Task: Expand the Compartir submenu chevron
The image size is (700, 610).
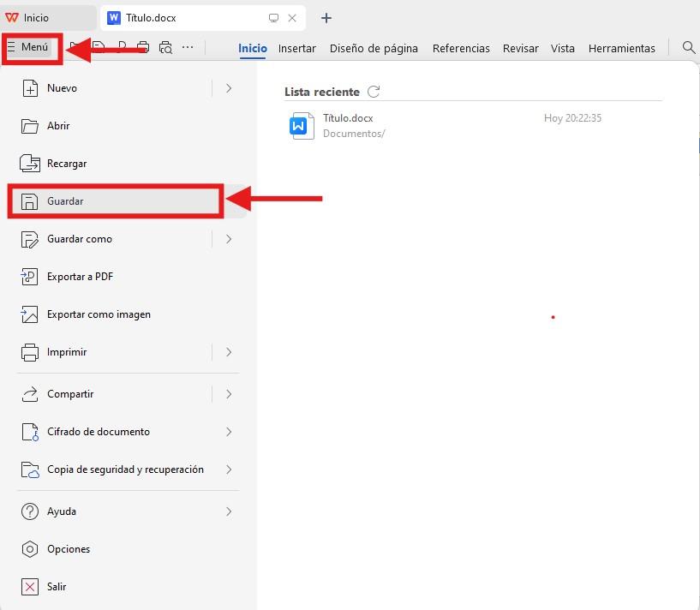Action: [x=229, y=394]
